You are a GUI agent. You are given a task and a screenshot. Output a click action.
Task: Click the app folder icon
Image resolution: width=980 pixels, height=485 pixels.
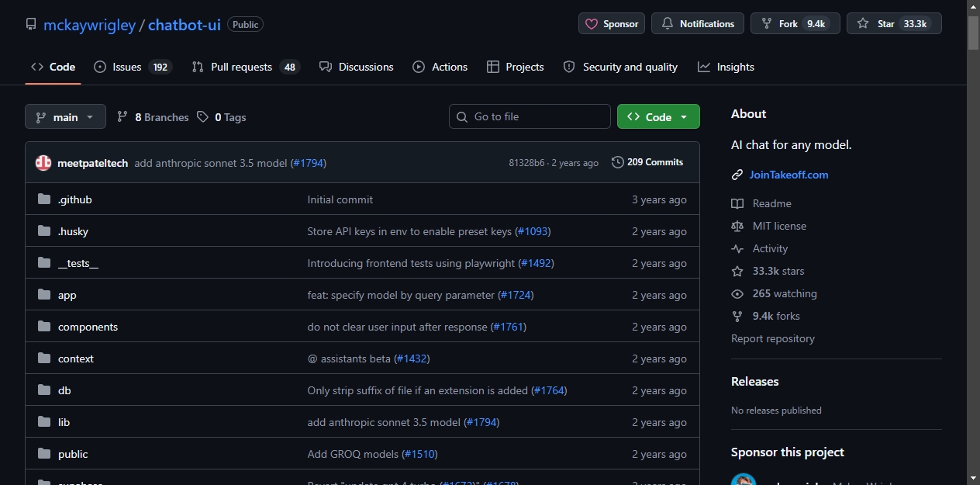43,295
